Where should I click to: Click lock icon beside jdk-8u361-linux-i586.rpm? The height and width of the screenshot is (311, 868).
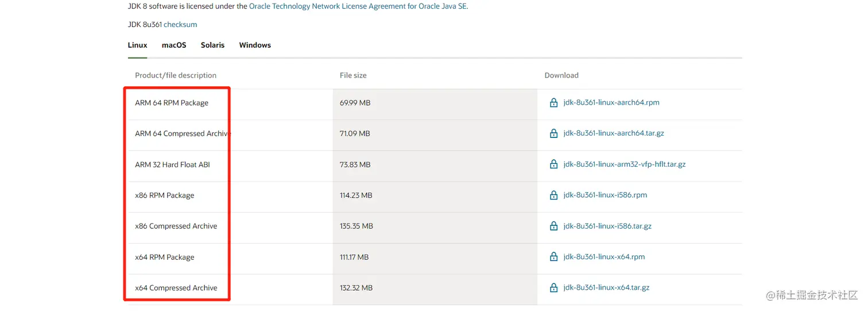point(553,195)
